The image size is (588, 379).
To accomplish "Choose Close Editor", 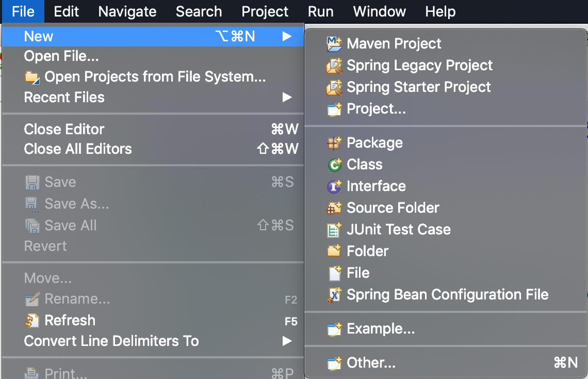I will tap(153, 130).
